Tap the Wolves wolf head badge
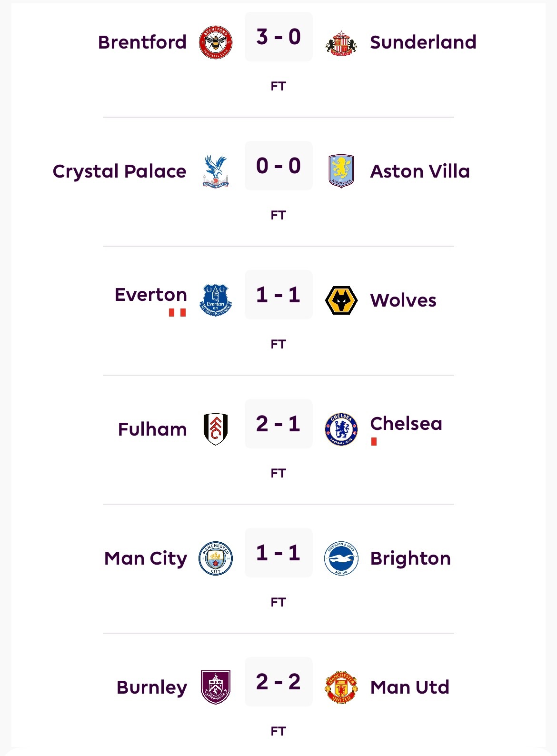Screen dimensions: 557x756 pyautogui.click(x=341, y=300)
